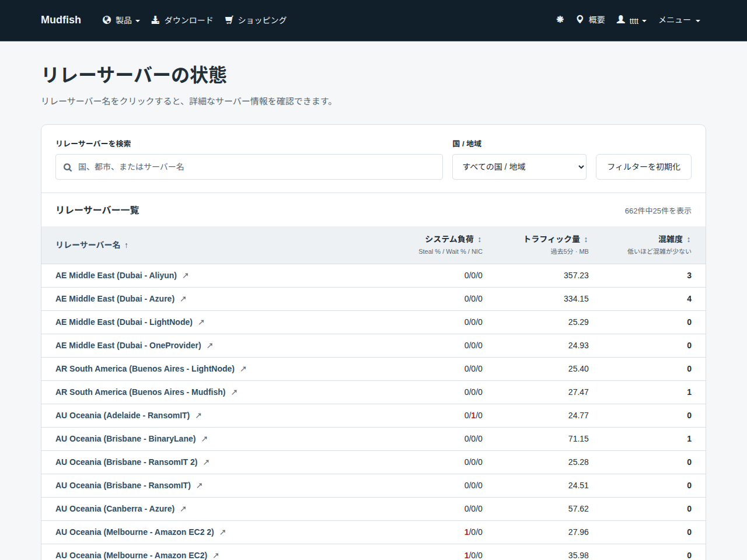The image size is (747, 560).
Task: Open external arrow for Brisbane - RansomIT 2
Action: click(x=207, y=462)
